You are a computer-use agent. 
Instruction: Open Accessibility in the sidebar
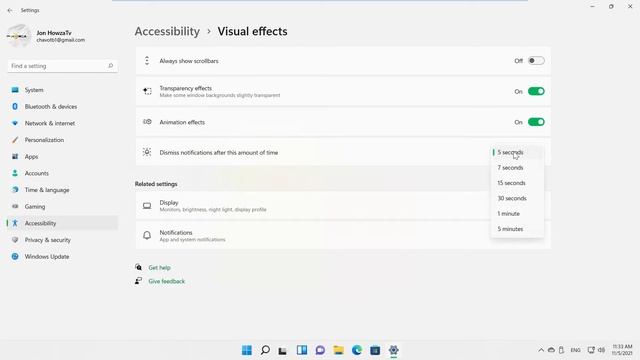coord(62,223)
